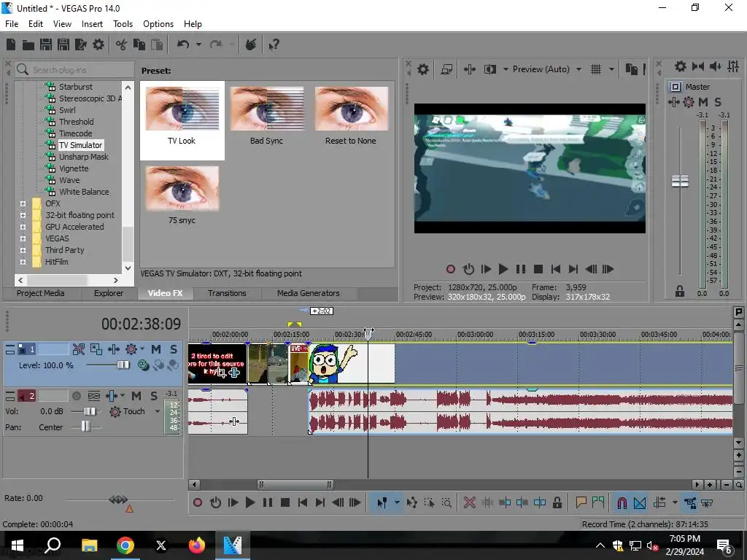Screen dimensions: 747x560
Task: Switch to the Media Generators tab
Action: coord(309,293)
